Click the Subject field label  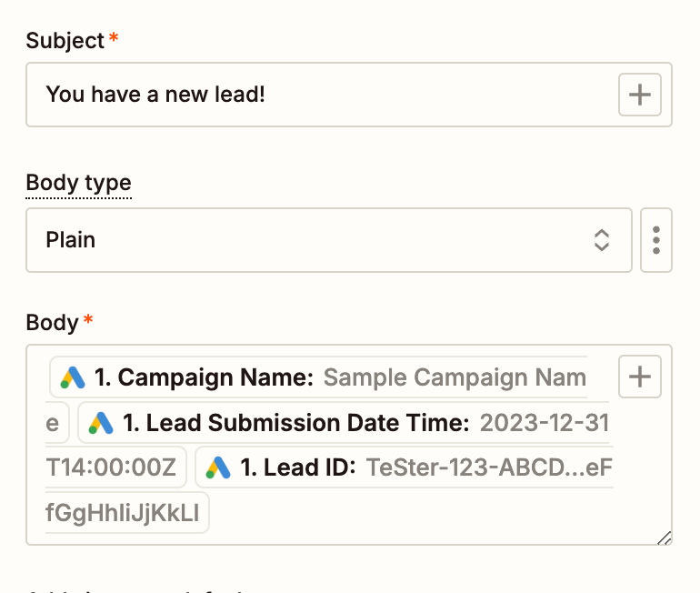[65, 41]
